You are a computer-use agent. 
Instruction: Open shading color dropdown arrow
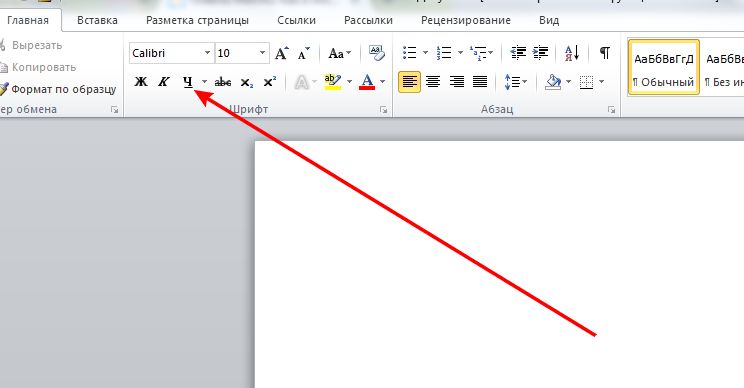point(568,82)
